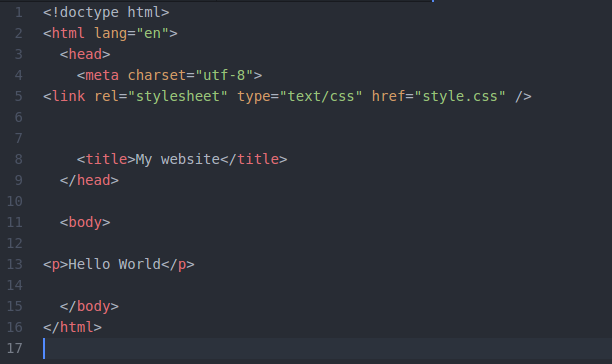Click the closing head tag on line 9
Image resolution: width=612 pixels, height=364 pixels.
point(89,180)
